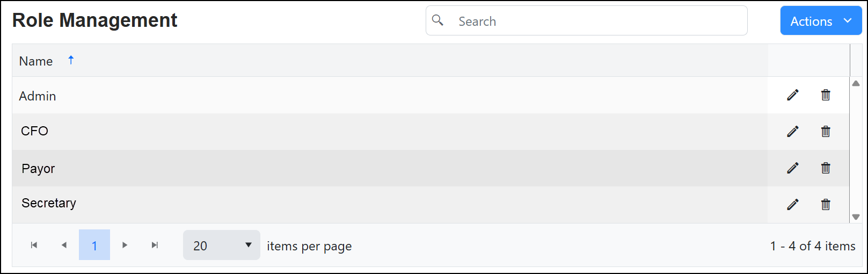This screenshot has width=868, height=274.
Task: Open the Actions dropdown menu
Action: 820,21
